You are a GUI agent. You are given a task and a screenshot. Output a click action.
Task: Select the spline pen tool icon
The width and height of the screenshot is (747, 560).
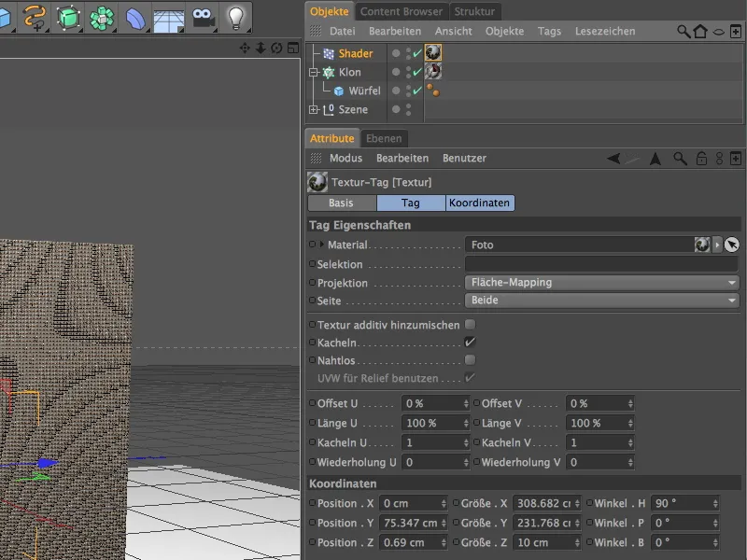(x=35, y=18)
